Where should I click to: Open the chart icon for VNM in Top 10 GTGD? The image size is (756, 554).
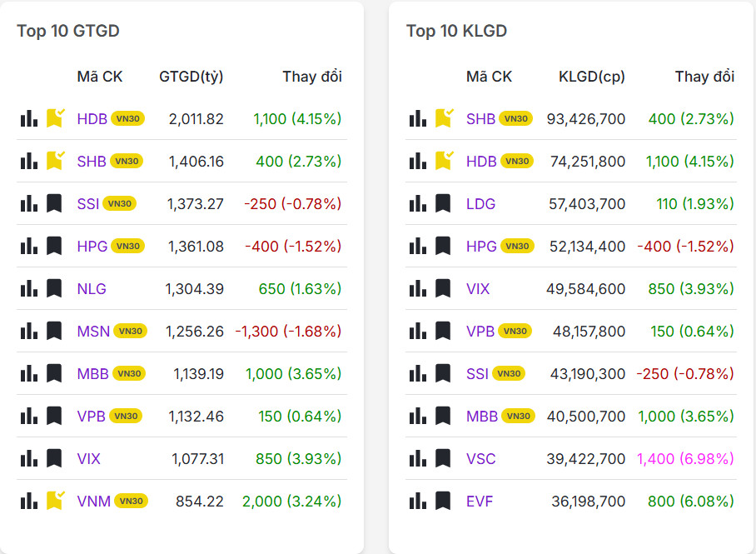pyautogui.click(x=29, y=501)
